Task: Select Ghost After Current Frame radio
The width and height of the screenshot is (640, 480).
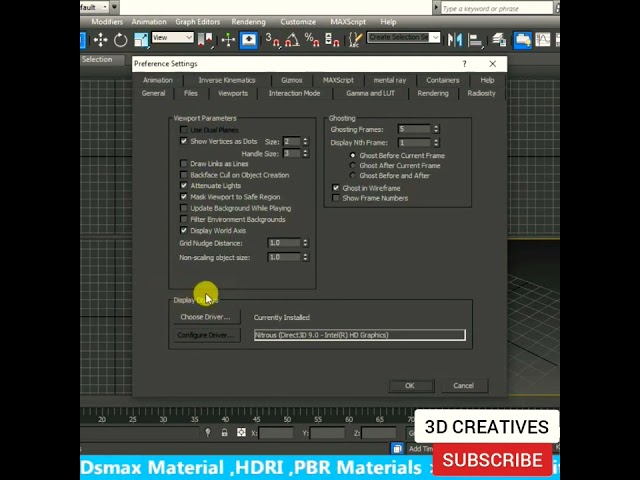Action: coord(353,165)
